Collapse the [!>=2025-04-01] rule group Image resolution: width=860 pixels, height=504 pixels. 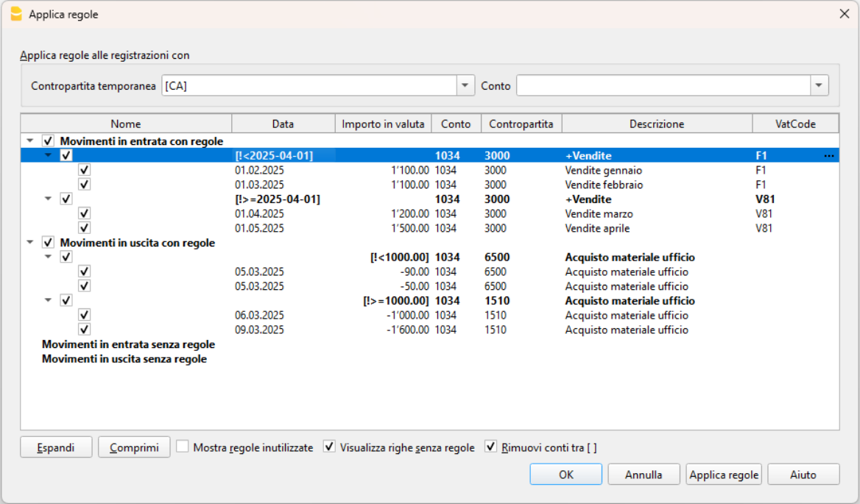point(48,199)
